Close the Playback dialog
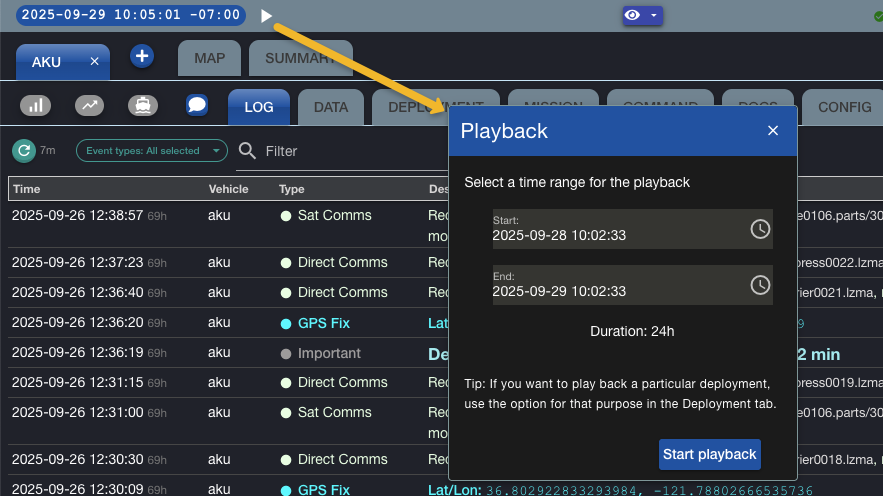Viewport: 883px width, 496px height. point(772,131)
